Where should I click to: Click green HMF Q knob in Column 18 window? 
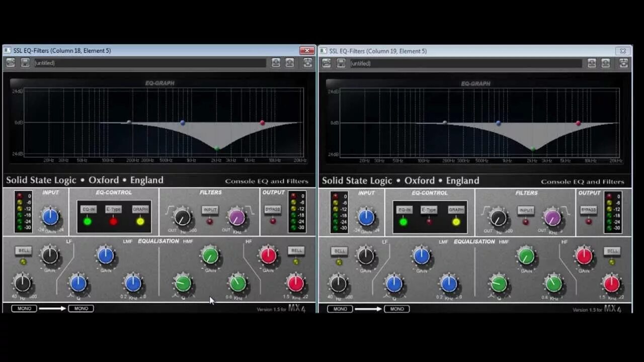point(183,284)
